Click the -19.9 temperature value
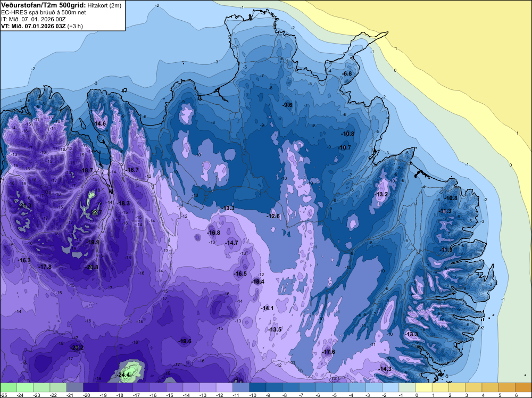The height and width of the screenshot is (398, 532). [x=92, y=242]
